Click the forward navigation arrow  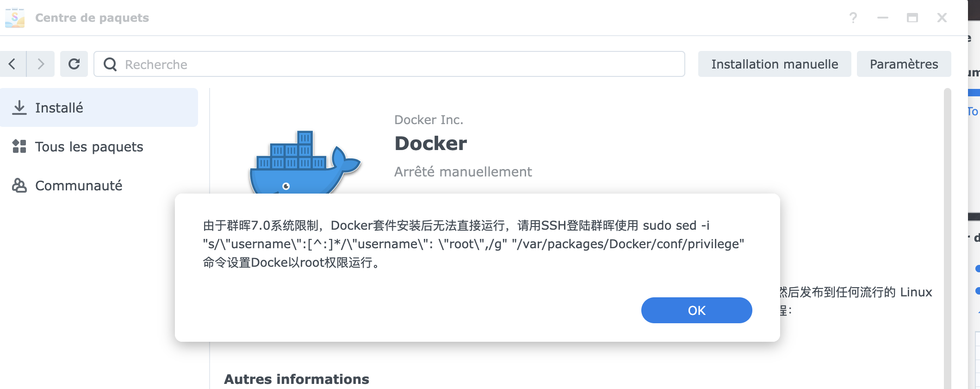(41, 64)
